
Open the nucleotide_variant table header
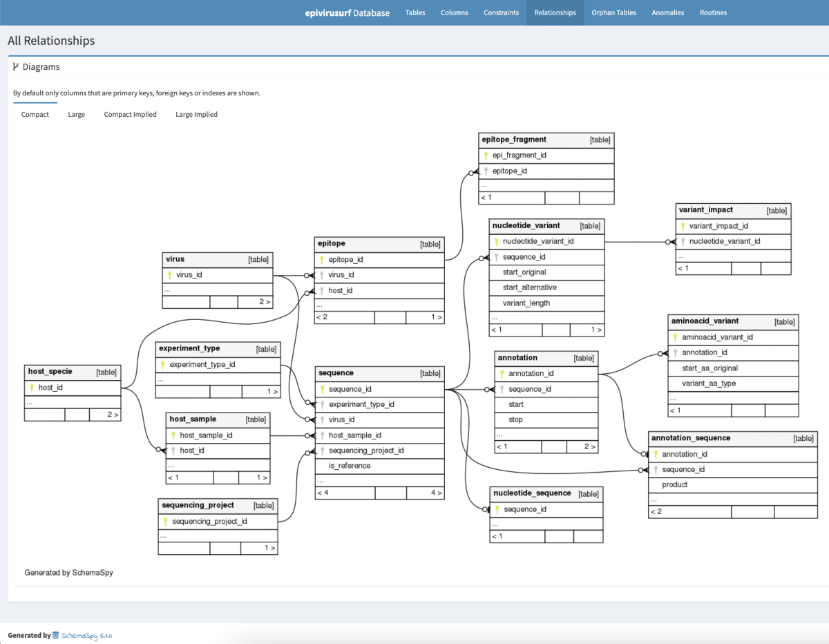pyautogui.click(x=546, y=226)
